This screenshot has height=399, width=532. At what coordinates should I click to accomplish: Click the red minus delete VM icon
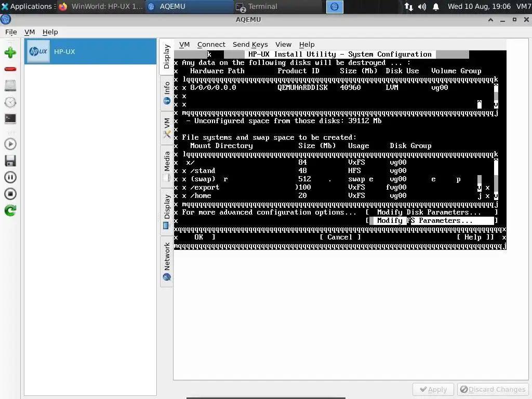point(10,69)
